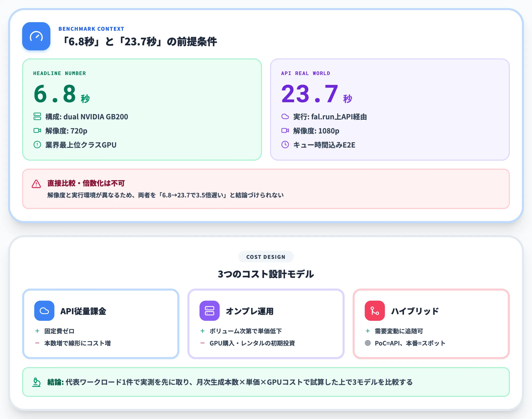Click the large green 6.8 秒 figure
Viewport: 532px width, 419px height.
[x=62, y=94]
